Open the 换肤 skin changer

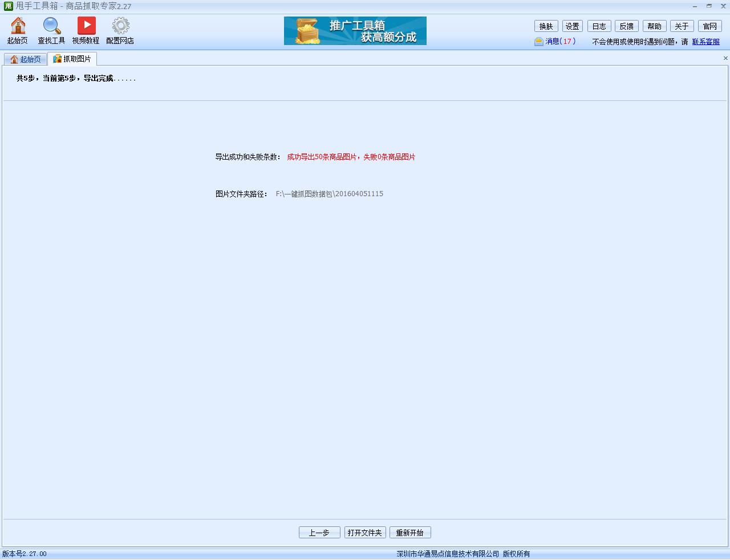[546, 26]
